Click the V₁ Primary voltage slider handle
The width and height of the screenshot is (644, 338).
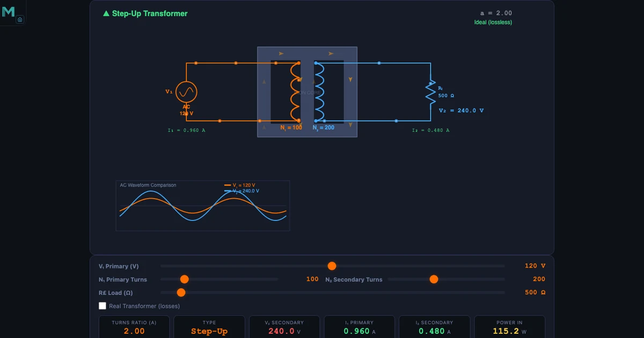click(x=332, y=266)
